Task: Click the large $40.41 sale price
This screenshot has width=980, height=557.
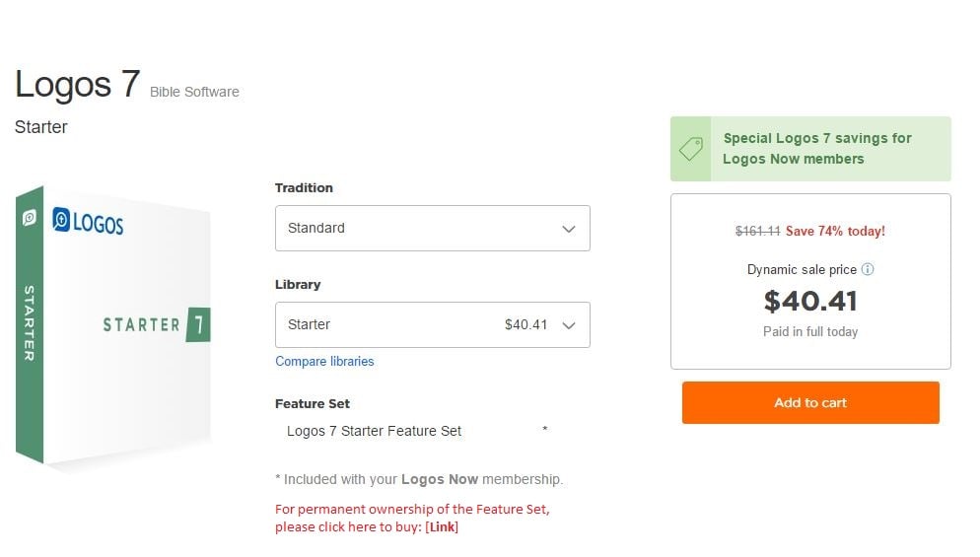Action: tap(810, 301)
